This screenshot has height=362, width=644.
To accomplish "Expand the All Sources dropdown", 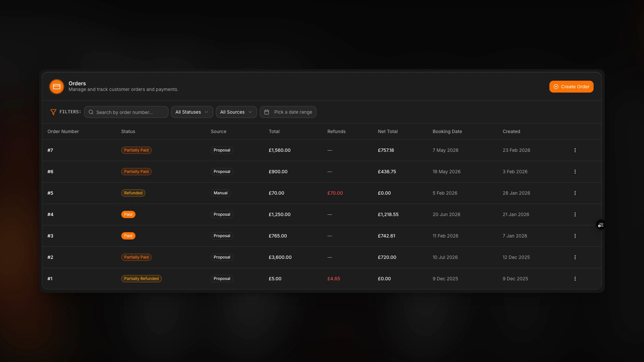I will coord(236,112).
